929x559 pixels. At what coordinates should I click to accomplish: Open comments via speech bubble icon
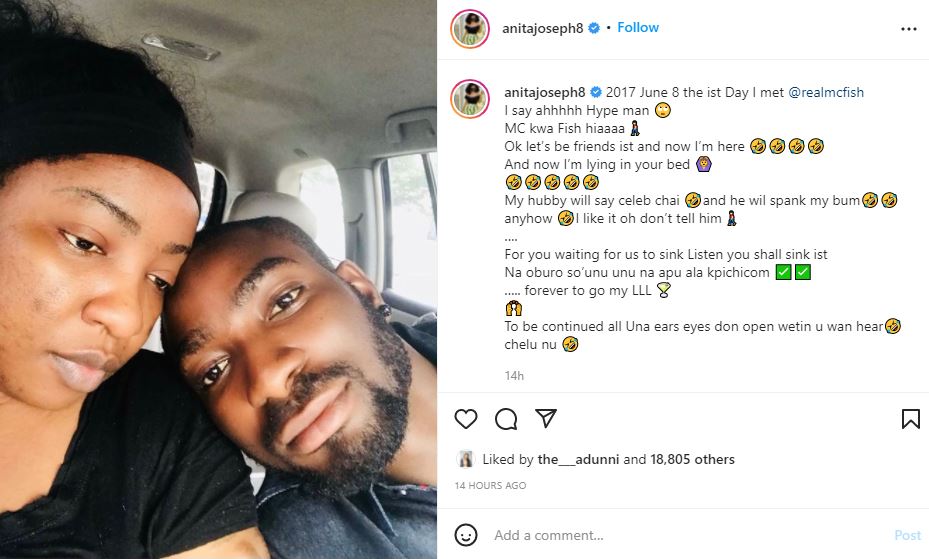[x=506, y=418]
